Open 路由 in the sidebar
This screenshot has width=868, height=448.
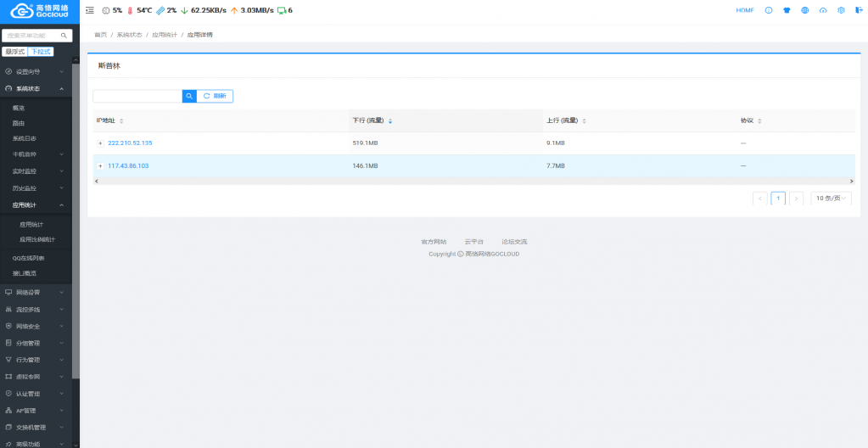[x=19, y=123]
